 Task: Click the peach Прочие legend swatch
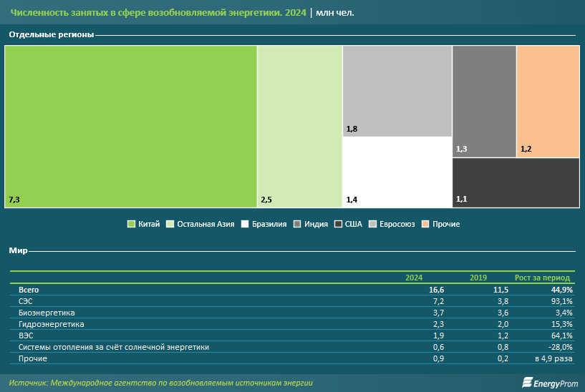pyautogui.click(x=425, y=224)
